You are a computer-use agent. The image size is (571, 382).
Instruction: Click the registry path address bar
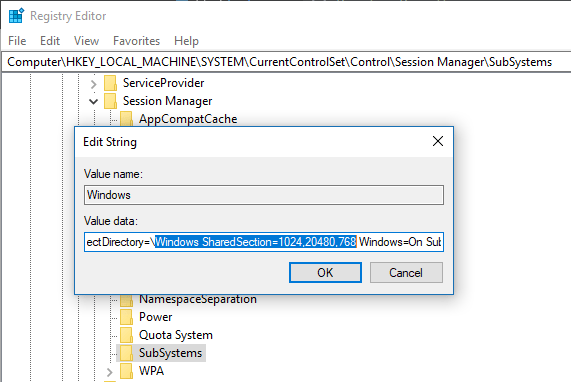point(286,62)
